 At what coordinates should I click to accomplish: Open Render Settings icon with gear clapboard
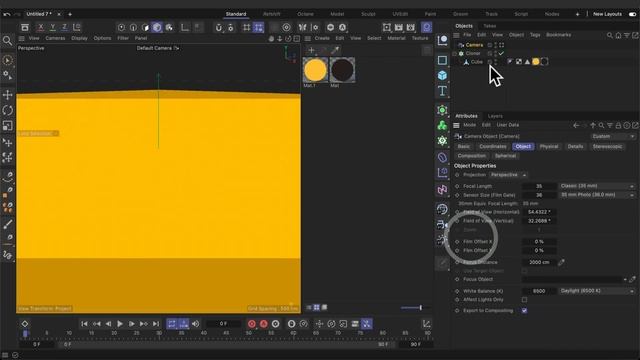click(x=411, y=27)
